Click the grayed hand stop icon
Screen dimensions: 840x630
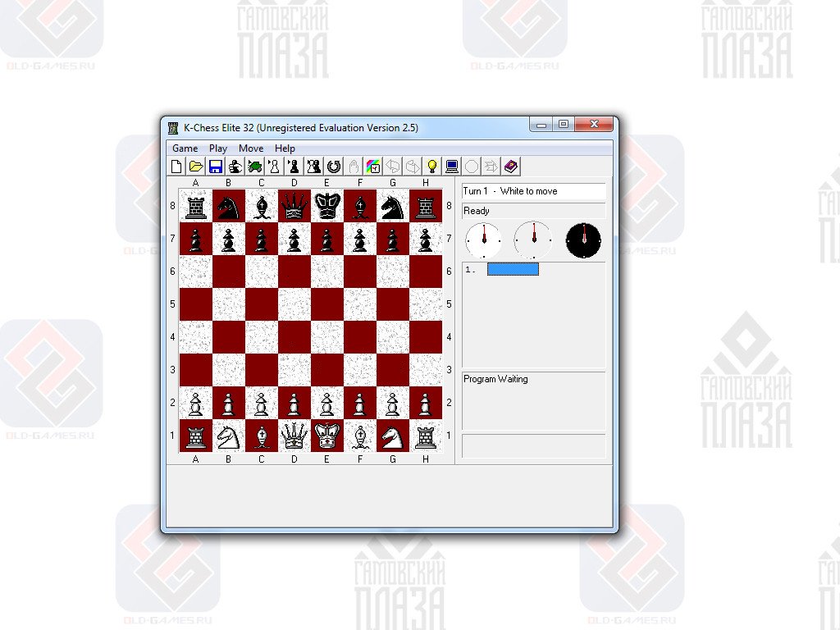coord(354,167)
